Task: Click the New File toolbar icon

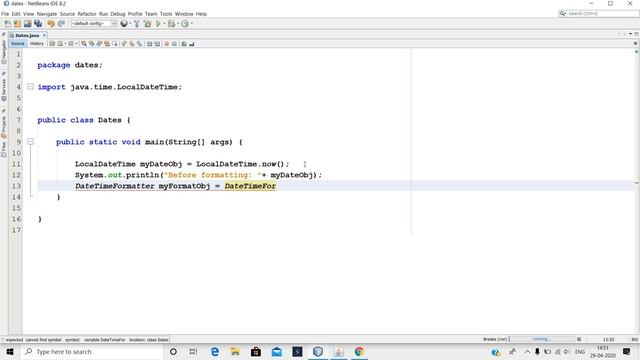Action: click(8, 24)
